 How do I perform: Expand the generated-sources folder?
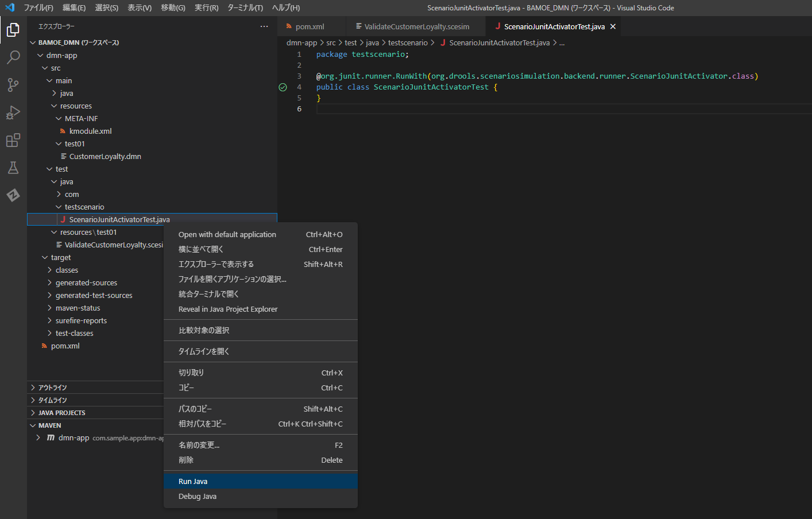click(x=86, y=282)
